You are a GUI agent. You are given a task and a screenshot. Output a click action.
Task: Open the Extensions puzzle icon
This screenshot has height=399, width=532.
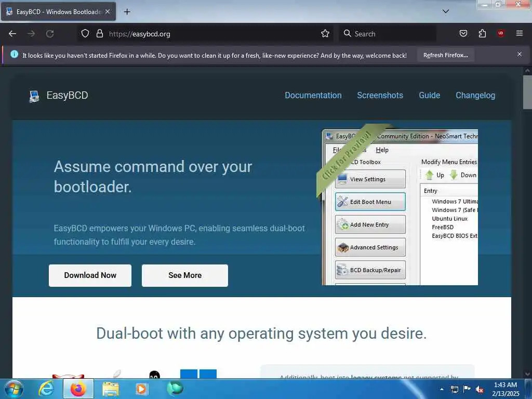tap(482, 34)
